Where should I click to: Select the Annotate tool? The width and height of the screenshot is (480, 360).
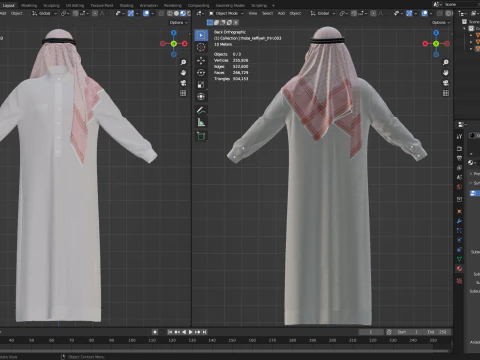201,110
